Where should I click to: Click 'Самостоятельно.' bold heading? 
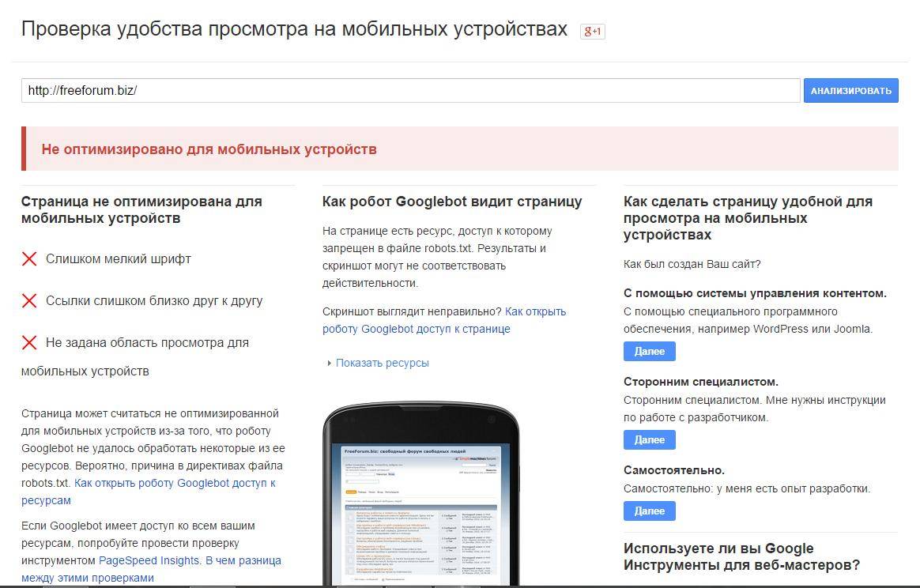674,470
